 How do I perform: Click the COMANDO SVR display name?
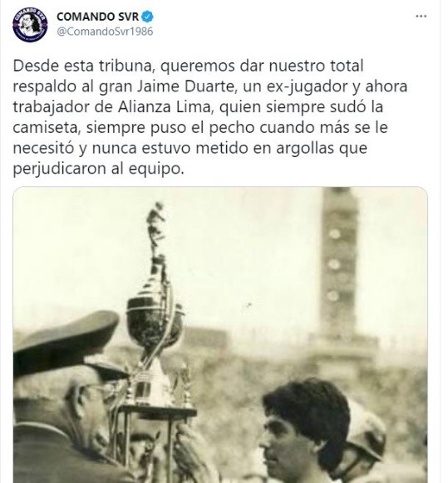pyautogui.click(x=97, y=17)
